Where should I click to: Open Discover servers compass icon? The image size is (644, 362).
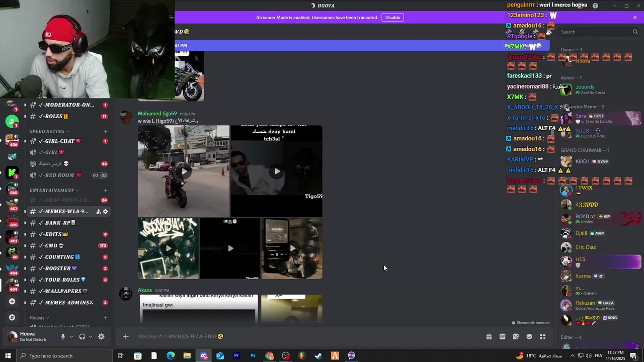12,317
